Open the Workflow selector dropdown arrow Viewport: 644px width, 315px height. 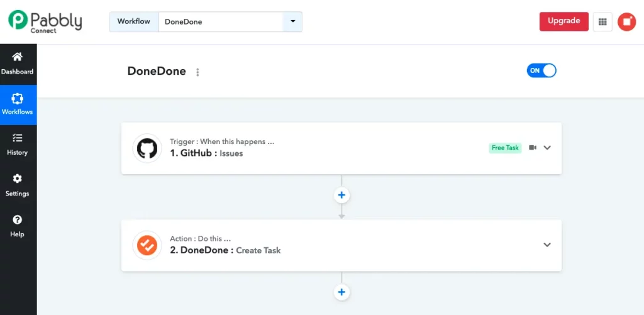point(292,22)
